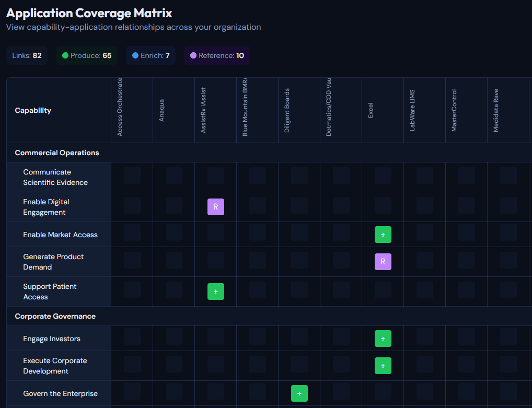The height and width of the screenshot is (408, 532).
Task: Toggle the Produce filter chip
Action: [87, 55]
